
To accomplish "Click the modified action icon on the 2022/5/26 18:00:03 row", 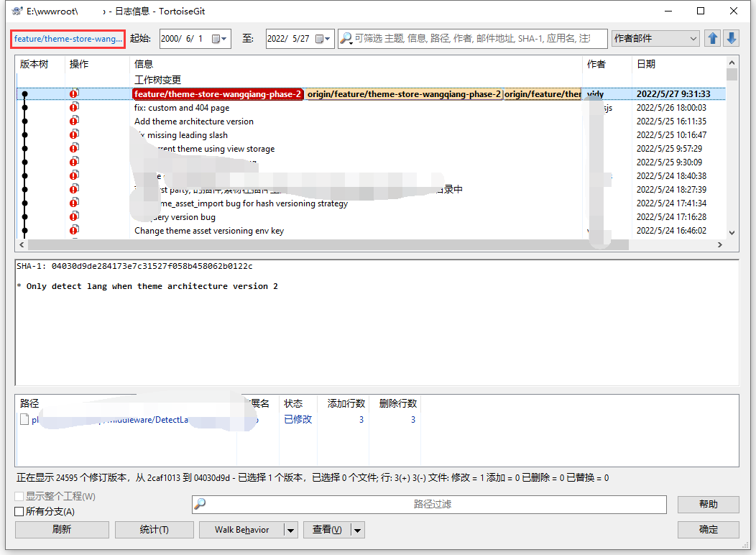I will coord(74,108).
